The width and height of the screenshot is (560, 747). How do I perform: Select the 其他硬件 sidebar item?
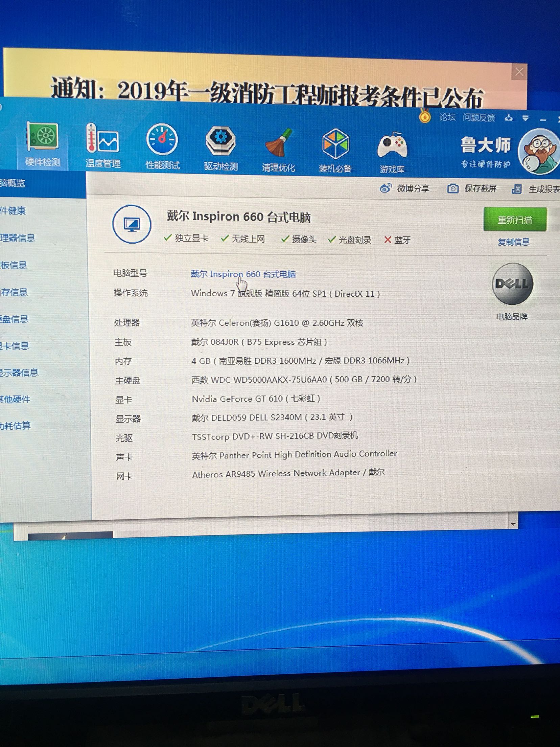pyautogui.click(x=15, y=399)
